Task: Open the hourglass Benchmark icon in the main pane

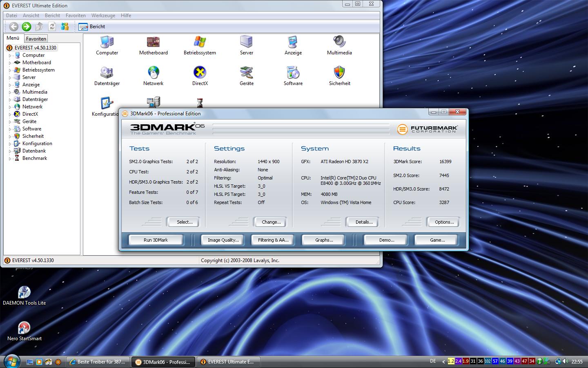Action: click(x=200, y=102)
